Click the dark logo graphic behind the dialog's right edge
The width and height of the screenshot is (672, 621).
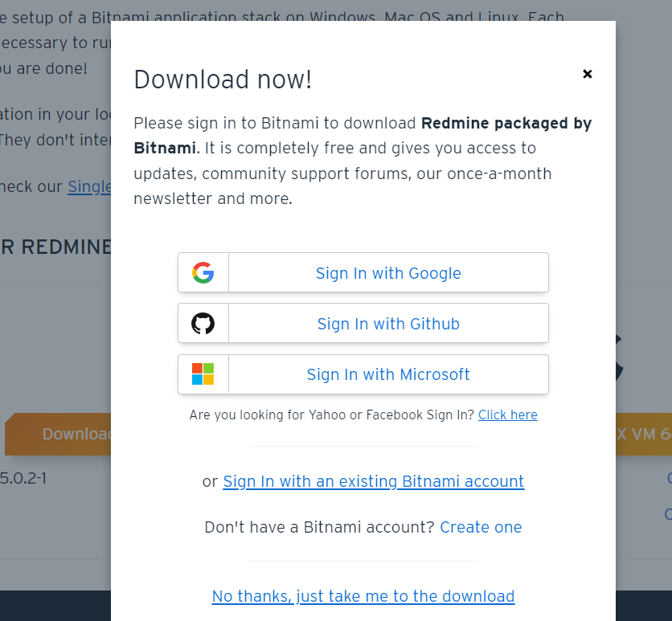click(620, 358)
